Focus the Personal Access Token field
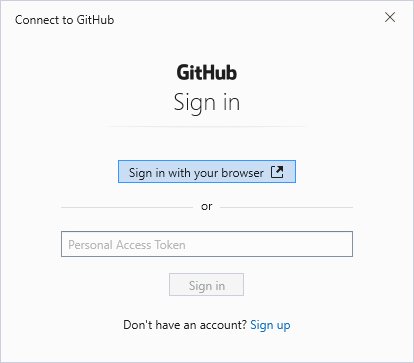This screenshot has height=363, width=414. click(207, 244)
